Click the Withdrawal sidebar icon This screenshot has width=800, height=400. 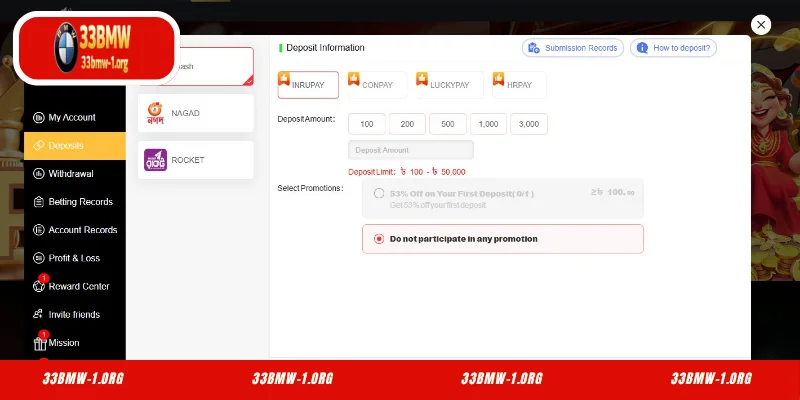[x=39, y=174]
